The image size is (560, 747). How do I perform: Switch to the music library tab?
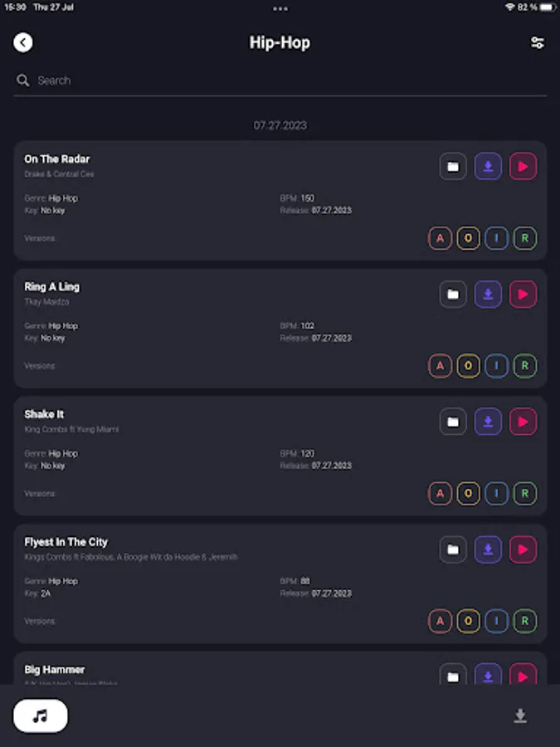click(x=41, y=715)
